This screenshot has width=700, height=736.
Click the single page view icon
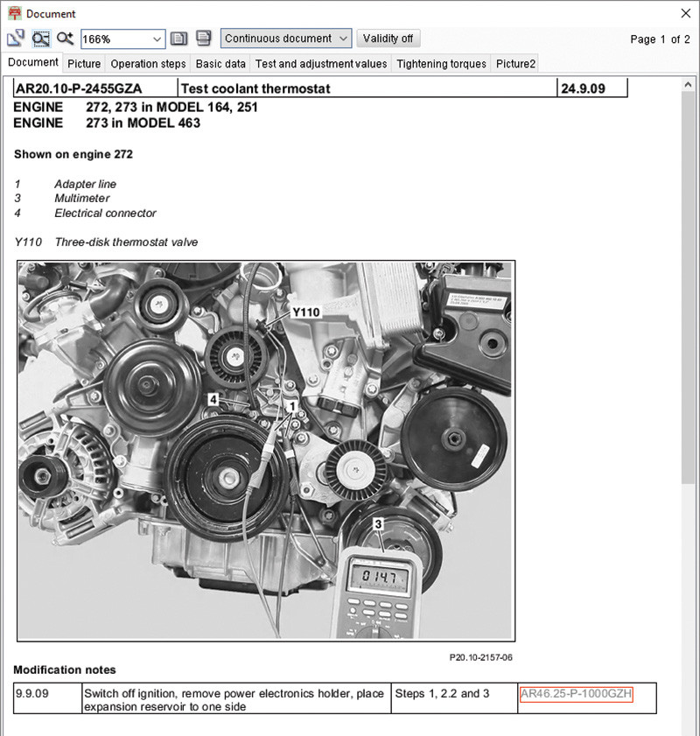[179, 39]
